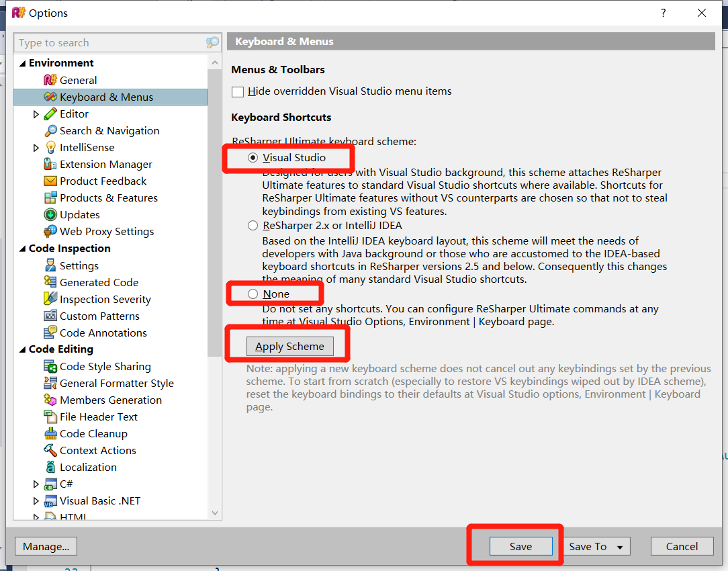The height and width of the screenshot is (571, 728).
Task: Click the Keyboard & Menus icon
Action: pyautogui.click(x=50, y=97)
